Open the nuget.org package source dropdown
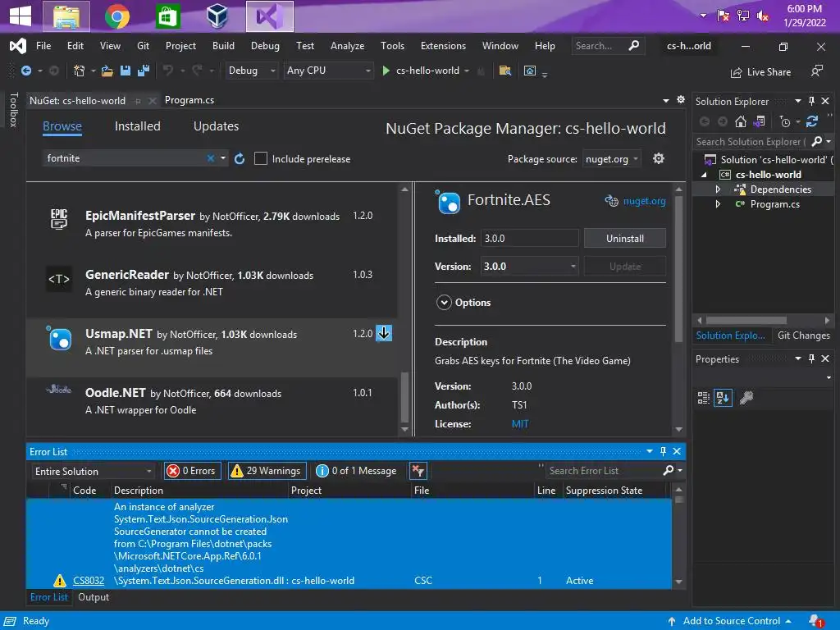The height and width of the screenshot is (630, 840). point(611,159)
